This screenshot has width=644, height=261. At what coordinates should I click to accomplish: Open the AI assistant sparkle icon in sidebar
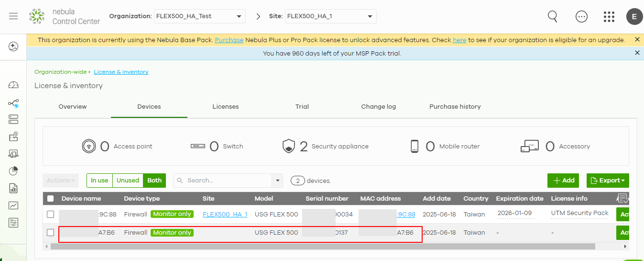point(13,46)
